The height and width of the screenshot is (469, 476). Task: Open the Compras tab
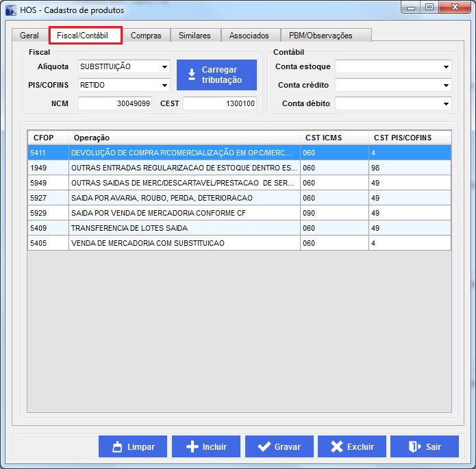[146, 36]
